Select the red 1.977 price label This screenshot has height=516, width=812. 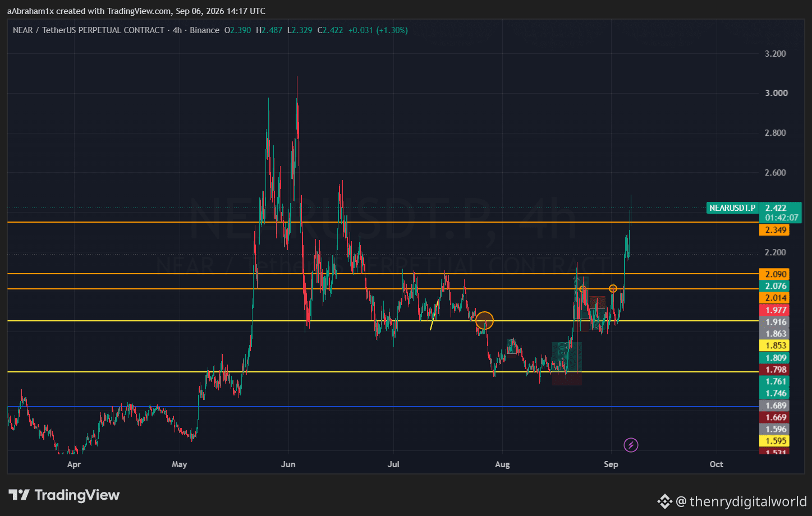[x=774, y=310]
